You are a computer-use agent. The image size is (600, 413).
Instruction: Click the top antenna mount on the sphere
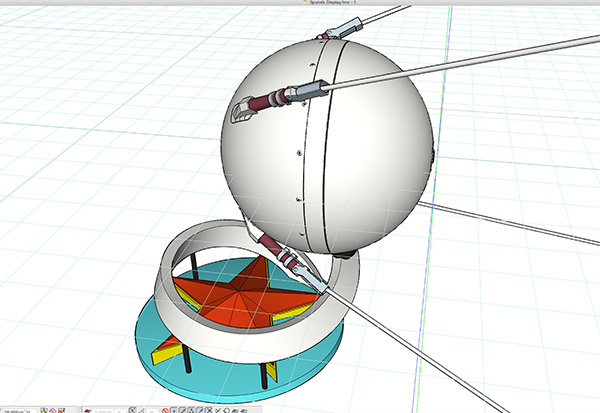coord(341,29)
